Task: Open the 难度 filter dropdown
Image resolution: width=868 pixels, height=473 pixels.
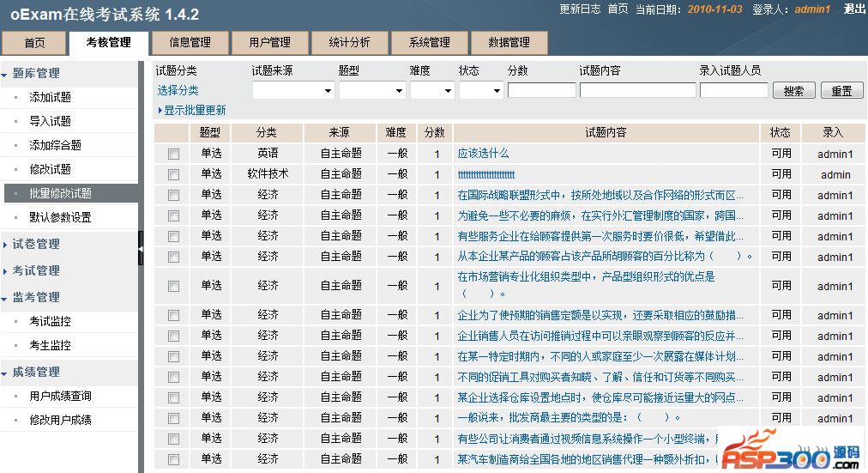Action: coord(431,90)
